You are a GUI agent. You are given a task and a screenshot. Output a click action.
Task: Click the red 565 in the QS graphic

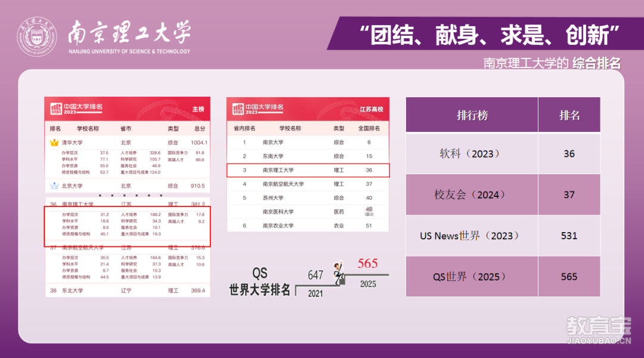pos(367,263)
